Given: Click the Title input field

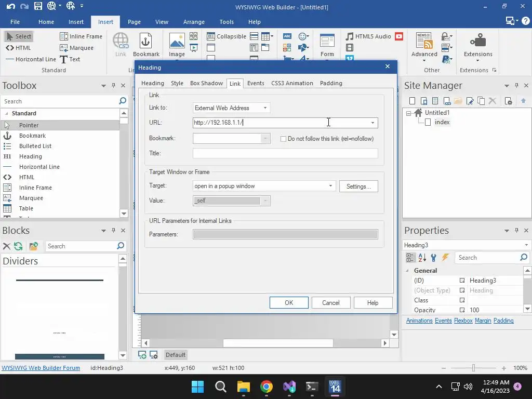Looking at the screenshot, I should pos(285,153).
